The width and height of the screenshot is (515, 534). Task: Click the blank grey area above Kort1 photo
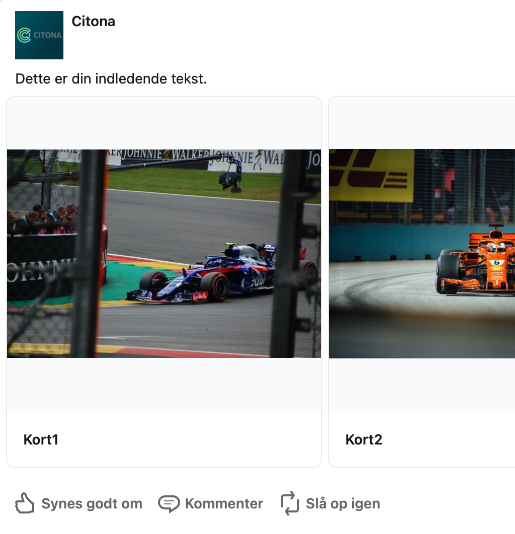(x=164, y=123)
